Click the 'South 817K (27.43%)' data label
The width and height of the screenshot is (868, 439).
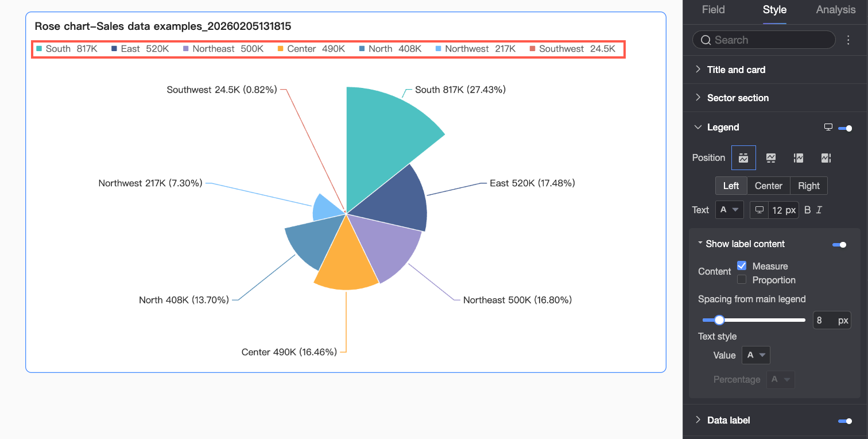click(x=460, y=90)
